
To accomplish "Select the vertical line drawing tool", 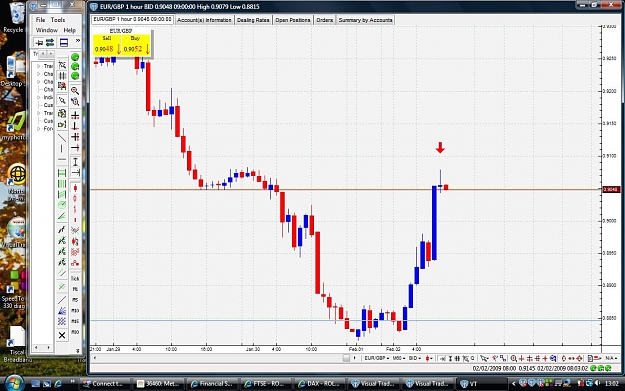I will point(62,149).
